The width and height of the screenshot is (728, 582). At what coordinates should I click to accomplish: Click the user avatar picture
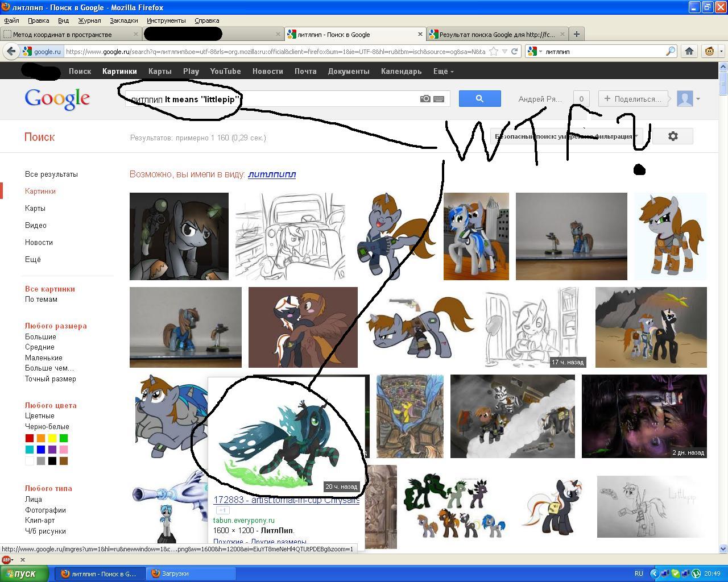click(x=685, y=98)
